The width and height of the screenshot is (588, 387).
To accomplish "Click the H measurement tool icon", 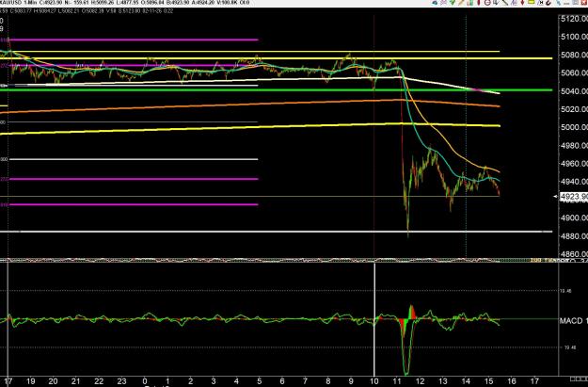I will pyautogui.click(x=540, y=2).
